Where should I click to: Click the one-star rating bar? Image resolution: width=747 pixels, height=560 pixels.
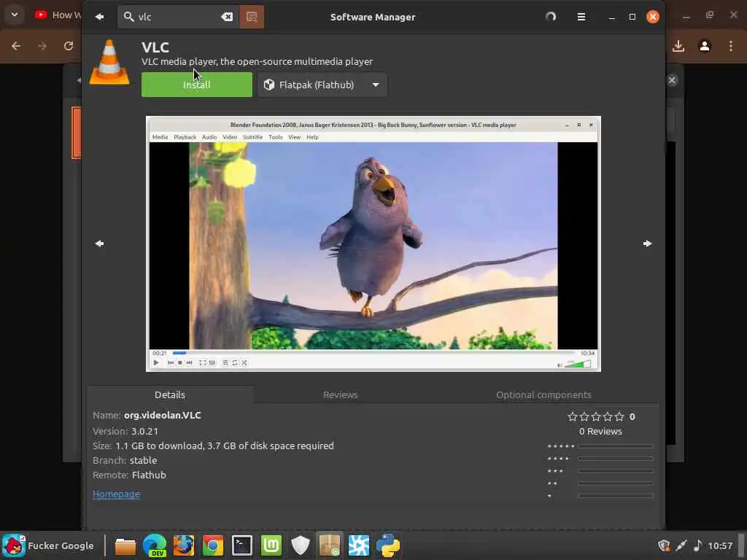[616, 496]
